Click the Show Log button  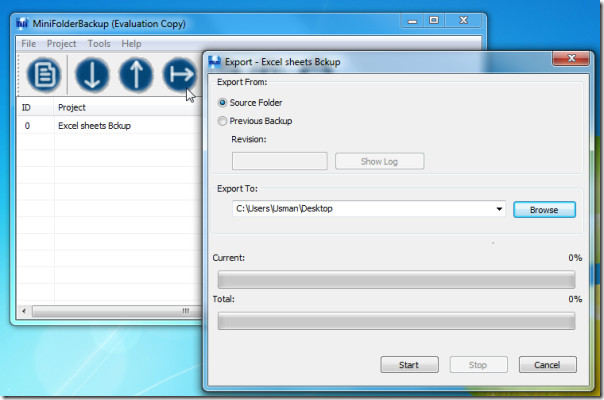click(379, 161)
